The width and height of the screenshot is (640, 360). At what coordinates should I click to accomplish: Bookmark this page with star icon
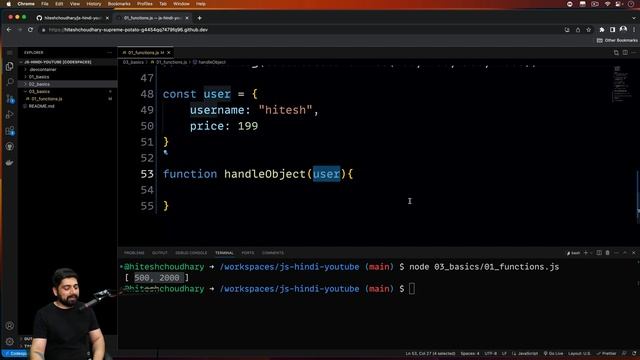[x=588, y=30]
